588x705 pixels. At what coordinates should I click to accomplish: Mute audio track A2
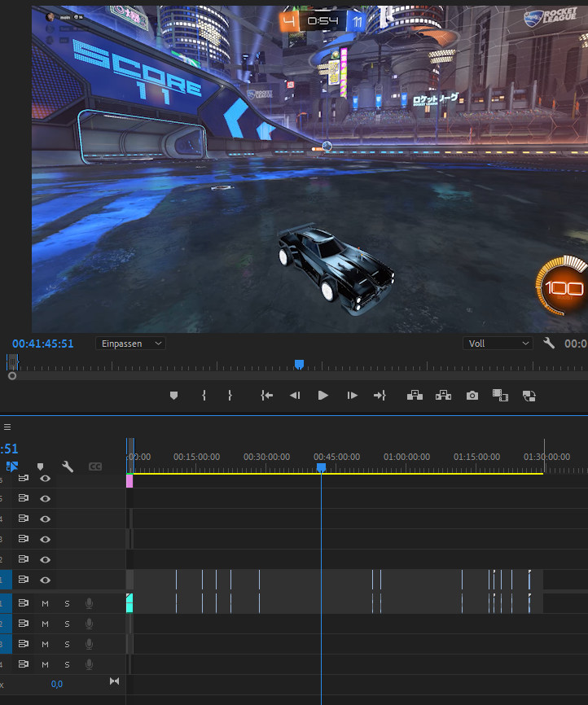45,624
